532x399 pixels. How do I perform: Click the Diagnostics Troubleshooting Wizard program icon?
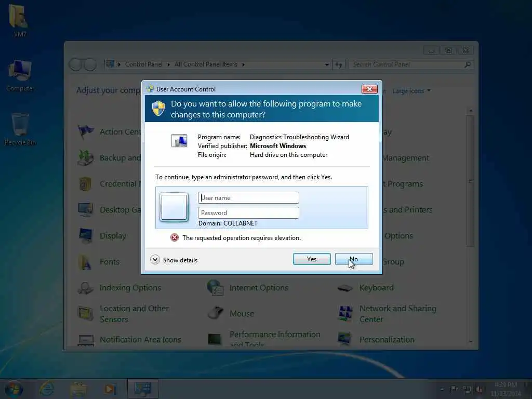pos(179,140)
